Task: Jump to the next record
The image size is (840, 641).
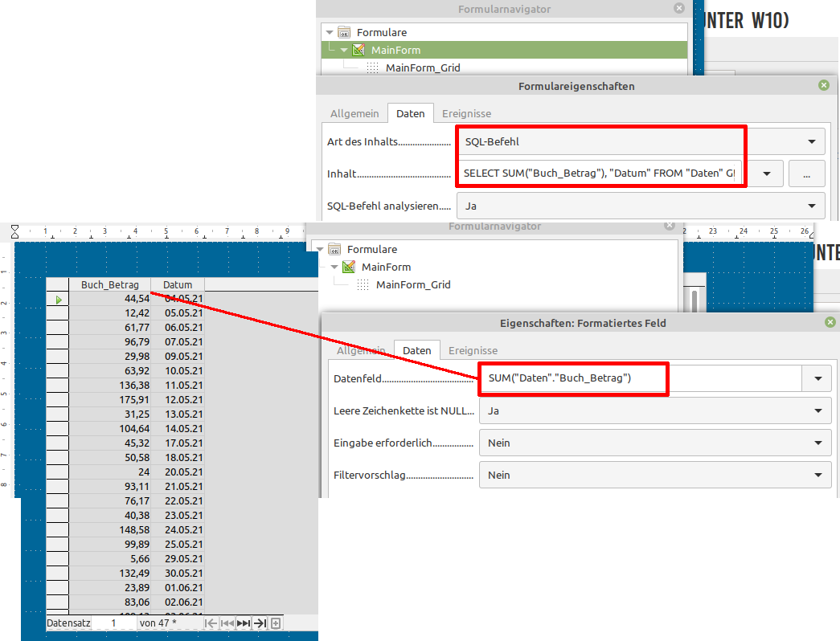Action: point(243,623)
